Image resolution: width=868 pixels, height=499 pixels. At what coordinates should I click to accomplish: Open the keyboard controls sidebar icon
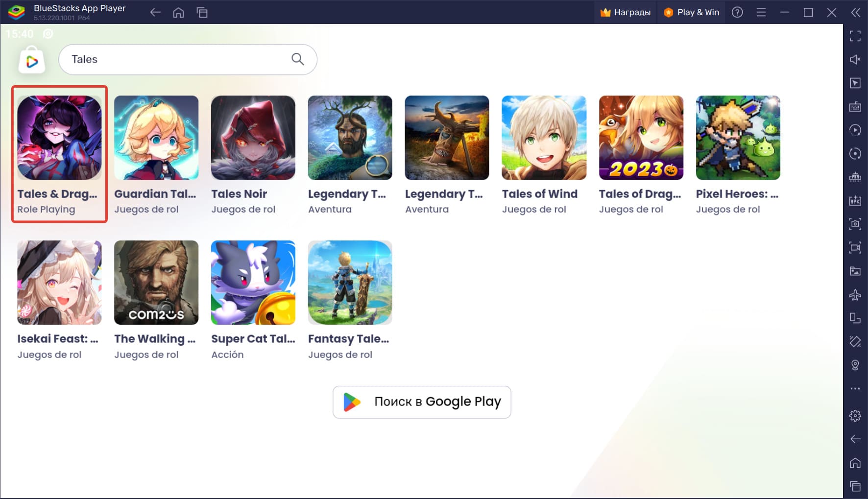pyautogui.click(x=855, y=106)
